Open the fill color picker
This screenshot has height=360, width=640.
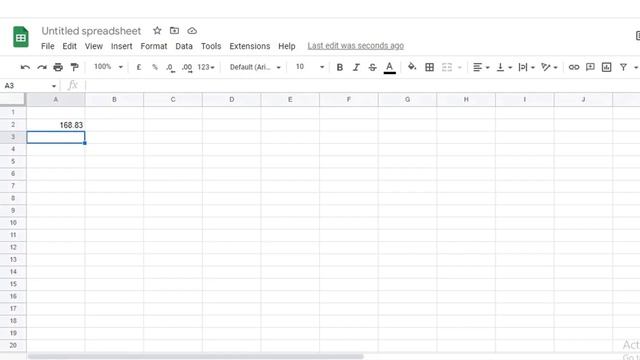412,67
